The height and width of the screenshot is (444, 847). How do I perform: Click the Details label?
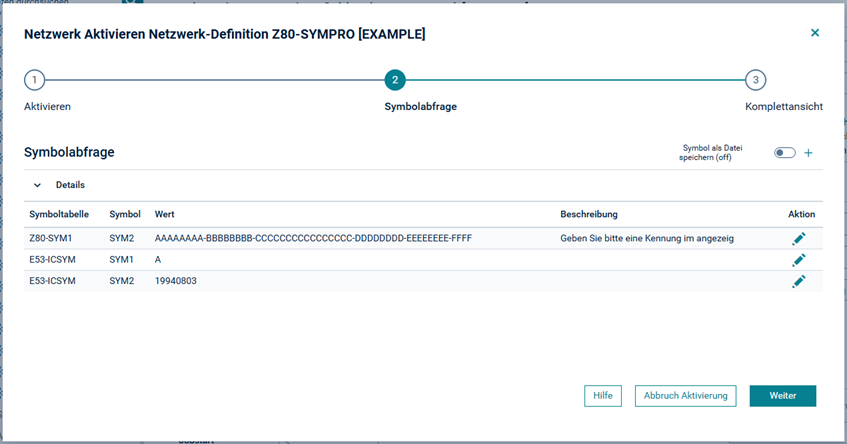(70, 185)
